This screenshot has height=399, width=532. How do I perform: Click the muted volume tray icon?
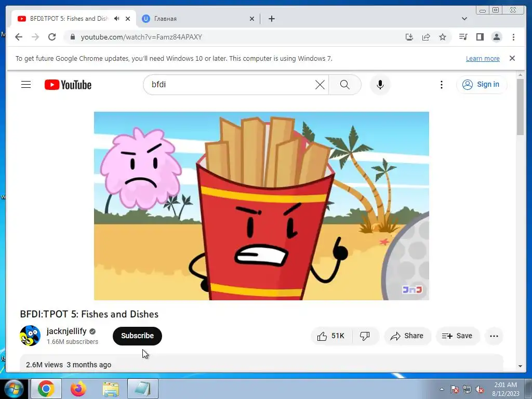[480, 390]
